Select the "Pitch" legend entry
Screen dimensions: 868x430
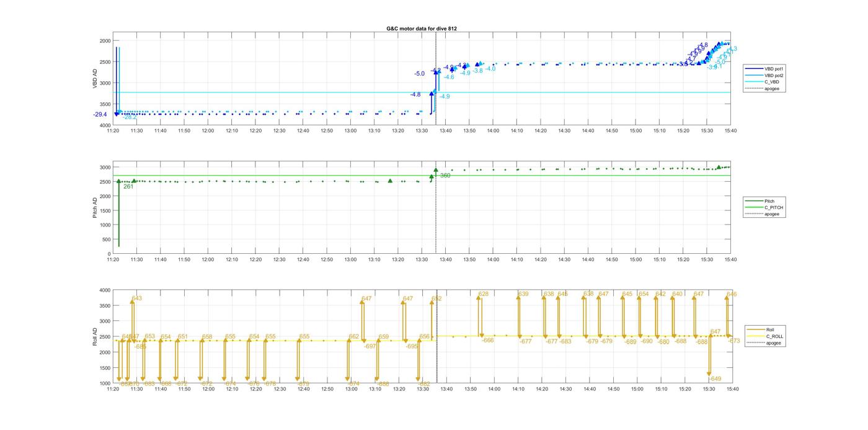[760, 201]
